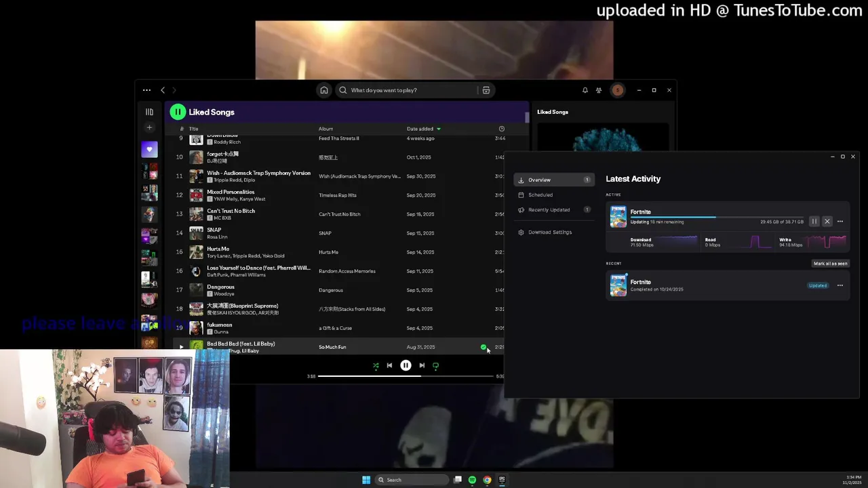
Task: Select the song Can't Trust No Bitch
Action: 231,211
